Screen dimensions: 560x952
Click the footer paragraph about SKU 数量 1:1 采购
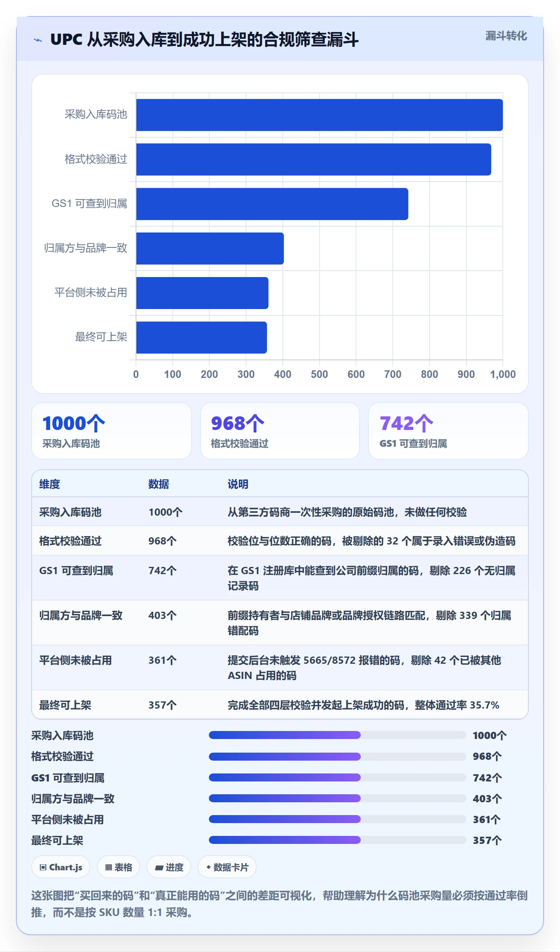coord(280,904)
